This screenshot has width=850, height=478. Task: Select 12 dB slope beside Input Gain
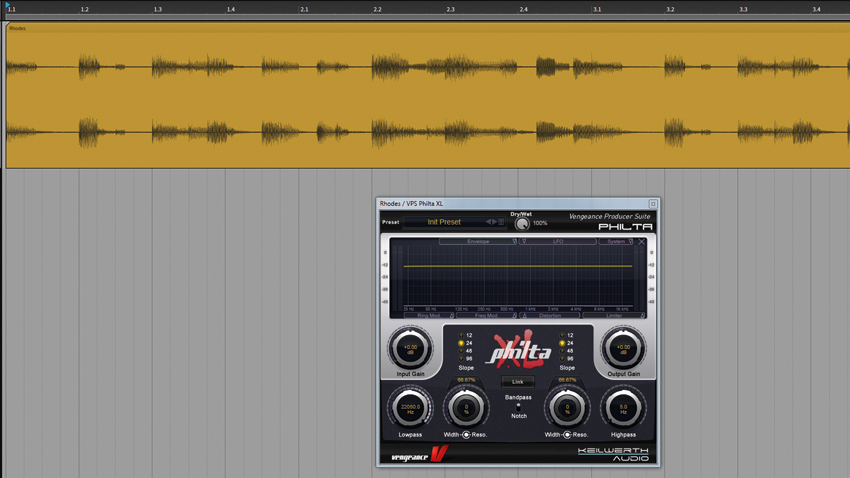(461, 335)
